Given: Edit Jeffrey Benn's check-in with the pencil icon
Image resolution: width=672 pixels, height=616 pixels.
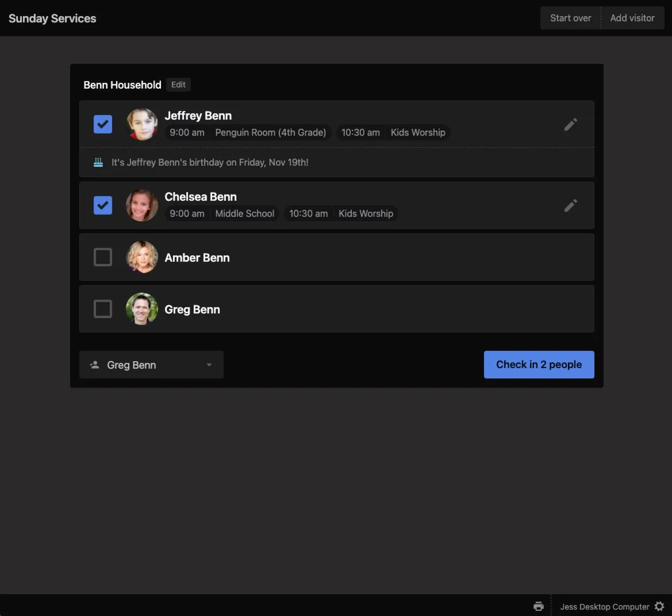Looking at the screenshot, I should click(x=570, y=124).
